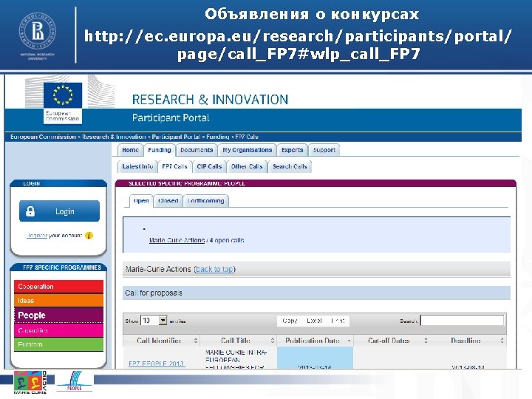Open the Show entries dropdown

coord(154,321)
